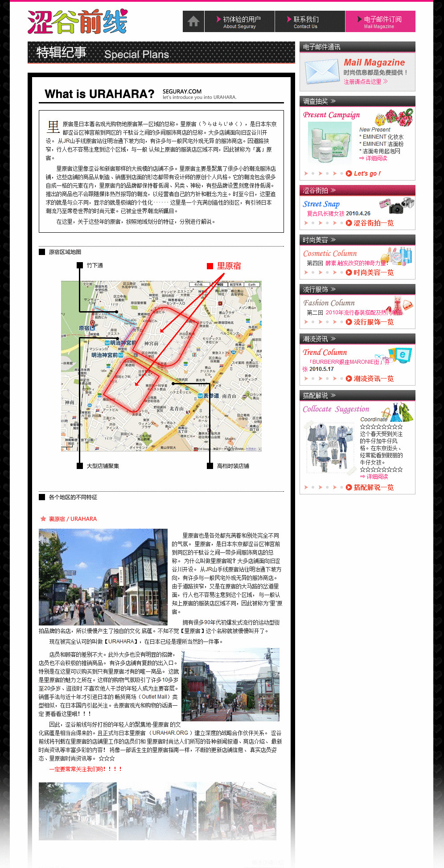Image resolution: width=444 pixels, height=868 pixels.
Task: Click the Mail Magazine envelope icon
Action: (322, 71)
